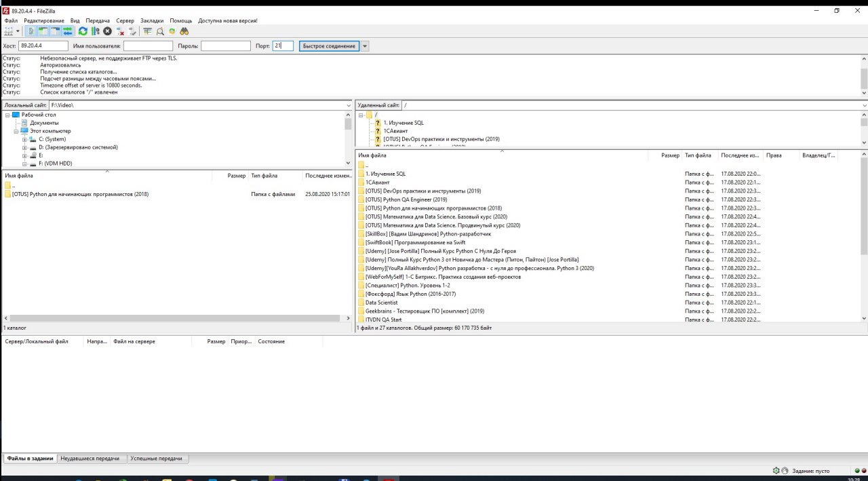Click local file list horizontal scrollbar

pyautogui.click(x=176, y=318)
